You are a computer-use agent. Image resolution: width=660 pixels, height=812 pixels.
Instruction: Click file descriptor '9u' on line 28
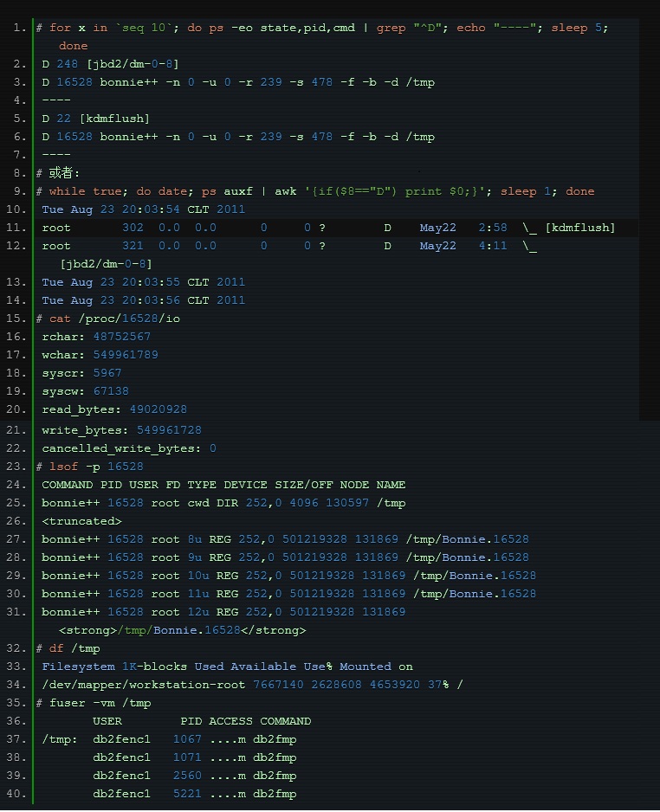[195, 557]
